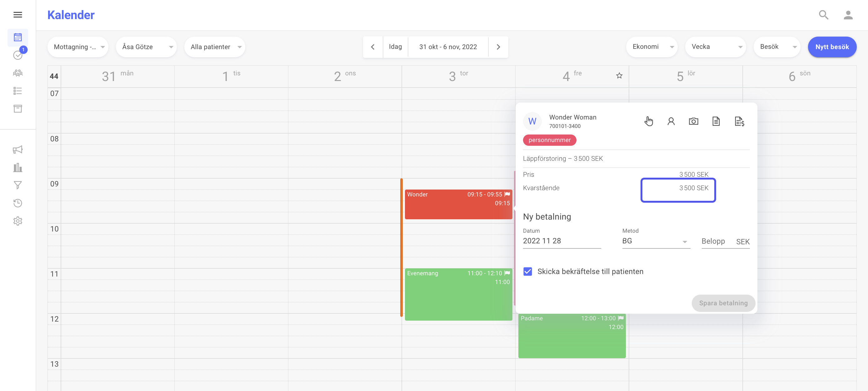Select Thursday 3 column header
The image size is (868, 391).
[458, 76]
